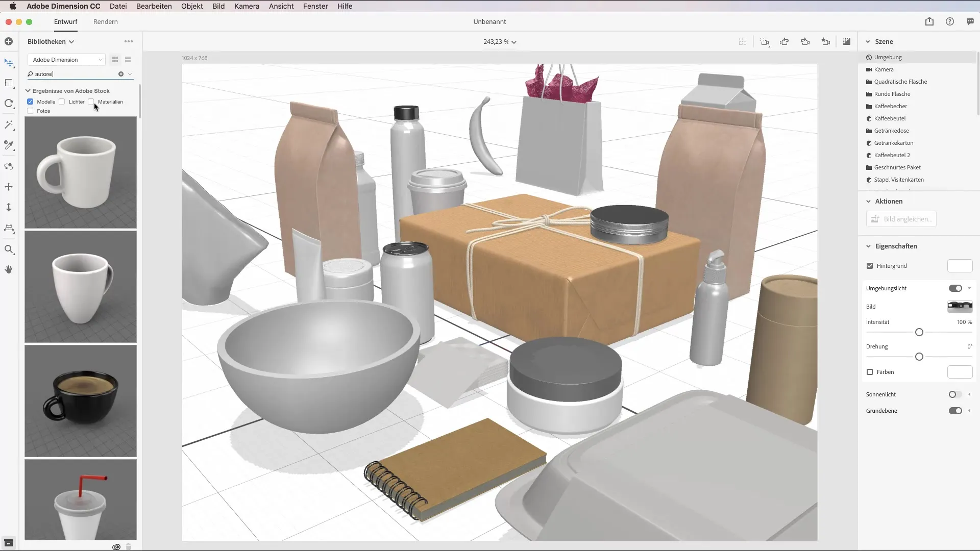Select the Zoom tool in toolbar
This screenshot has width=980, height=551.
click(x=9, y=249)
